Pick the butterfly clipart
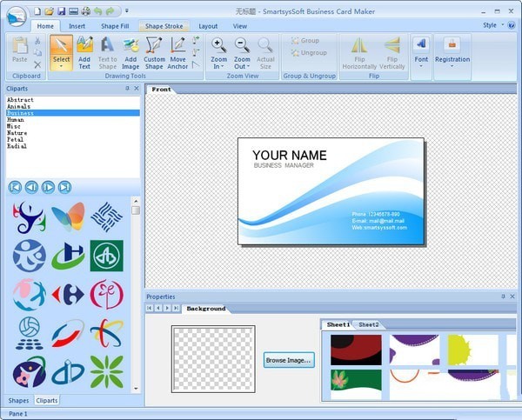The height and width of the screenshot is (420, 522). pyautogui.click(x=68, y=217)
